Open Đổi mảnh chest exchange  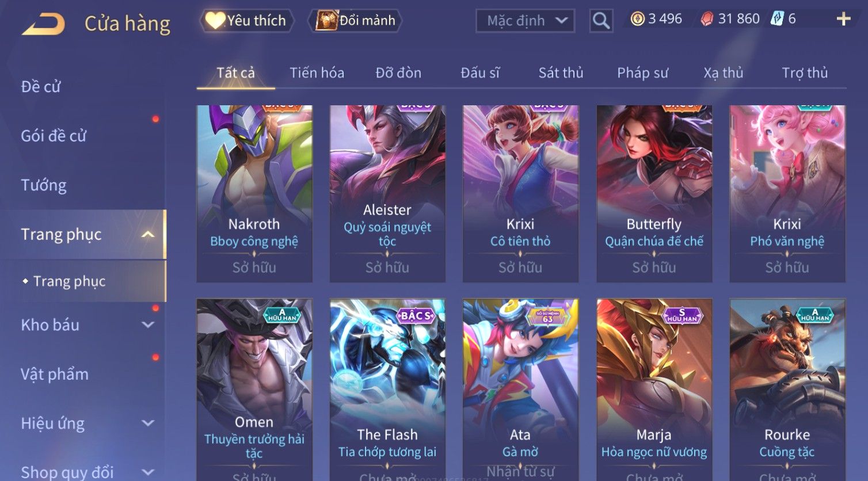click(355, 21)
